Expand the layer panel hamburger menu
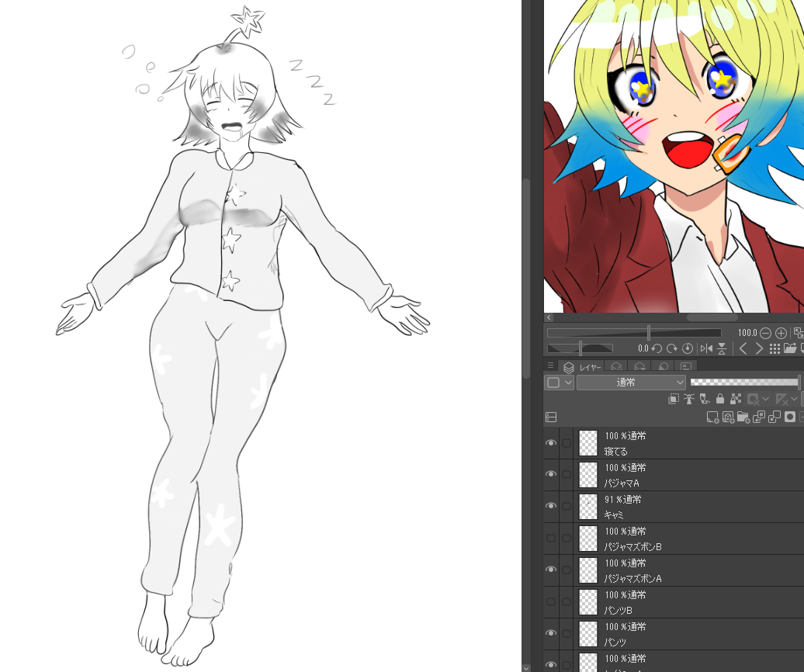804x672 pixels. pos(550,365)
